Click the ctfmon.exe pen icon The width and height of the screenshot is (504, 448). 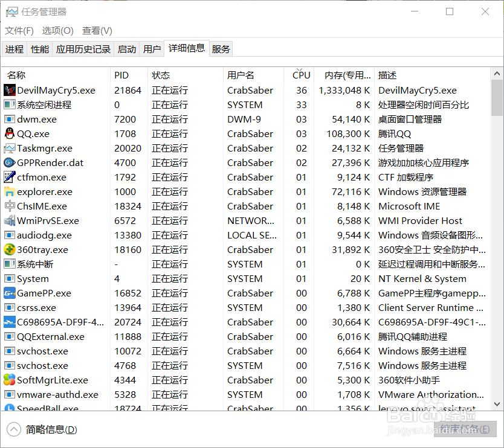tap(9, 177)
